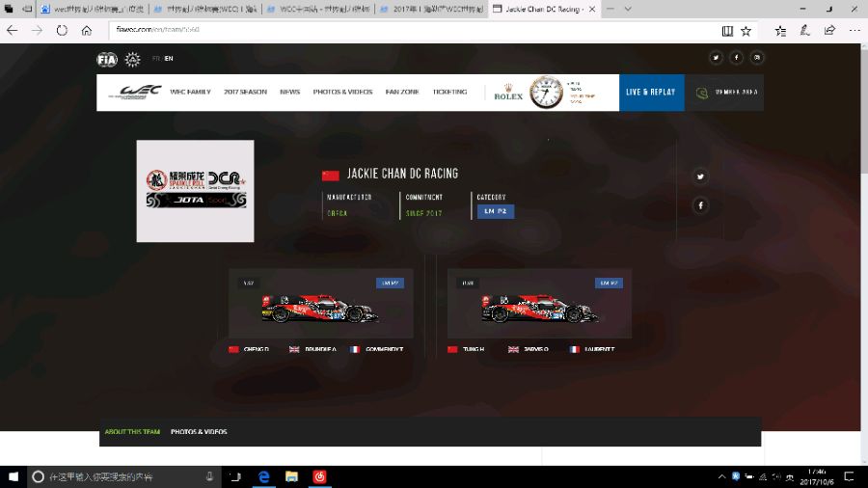The height and width of the screenshot is (488, 868).
Task: Open the Favorites hub icon
Action: 780,31
